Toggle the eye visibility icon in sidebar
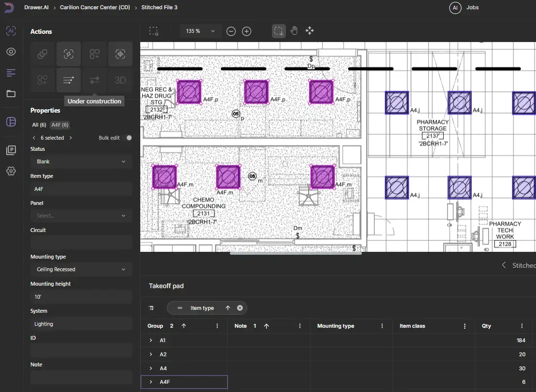The width and height of the screenshot is (536, 392). pyautogui.click(x=11, y=52)
